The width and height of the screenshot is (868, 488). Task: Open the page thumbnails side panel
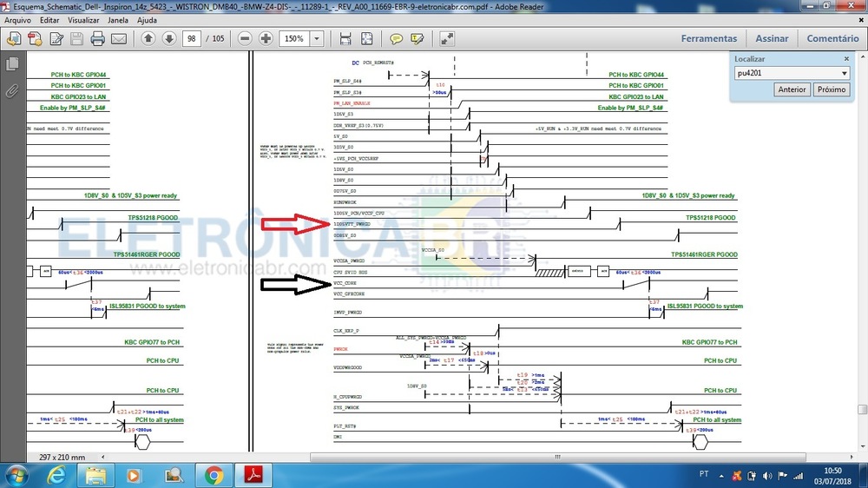[12, 64]
